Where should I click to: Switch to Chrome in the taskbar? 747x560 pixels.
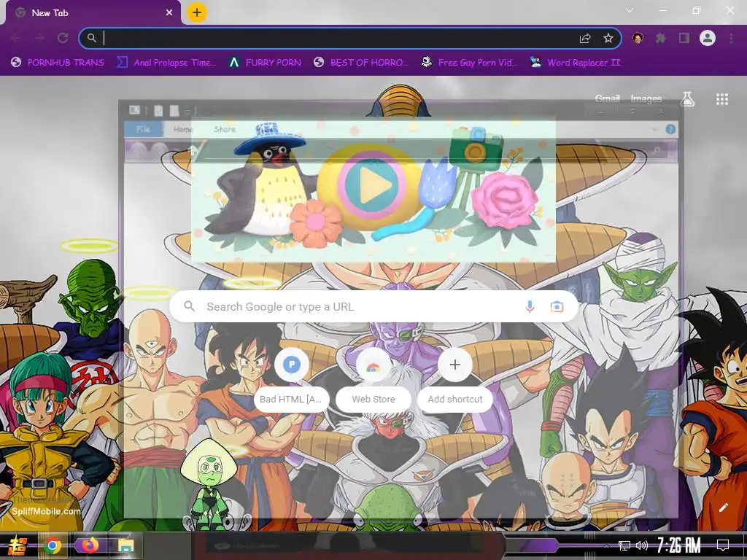click(53, 545)
